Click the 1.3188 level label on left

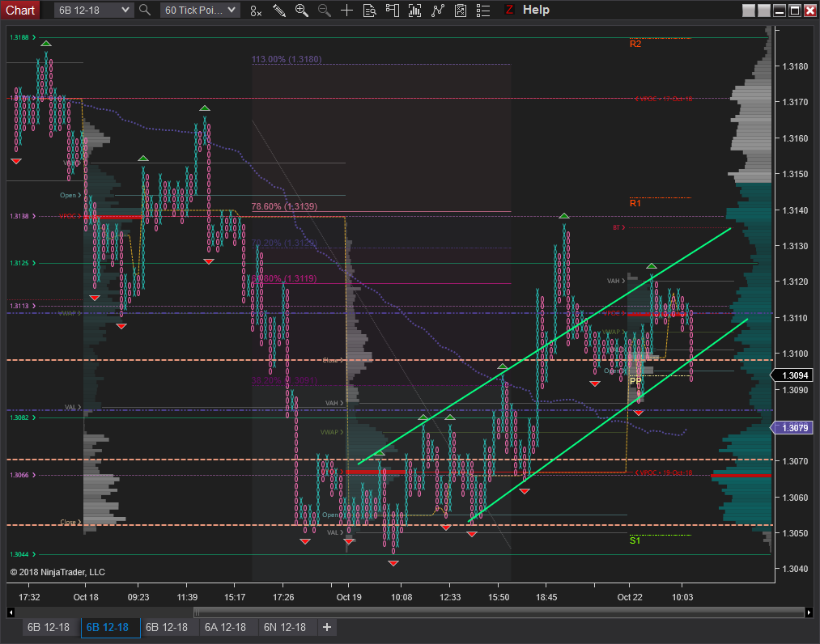tap(23, 37)
